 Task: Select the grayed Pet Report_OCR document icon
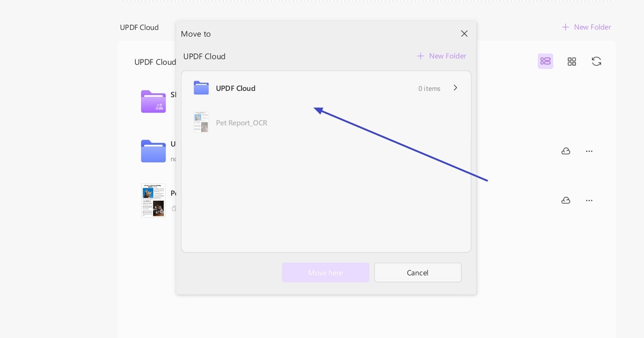tap(201, 122)
